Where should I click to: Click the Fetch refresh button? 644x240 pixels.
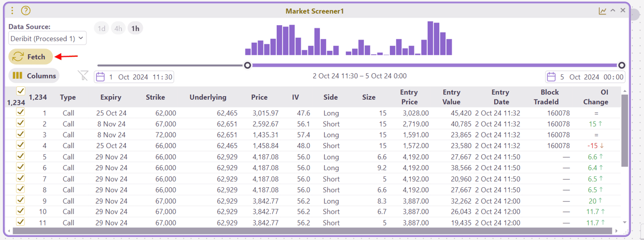coord(31,57)
